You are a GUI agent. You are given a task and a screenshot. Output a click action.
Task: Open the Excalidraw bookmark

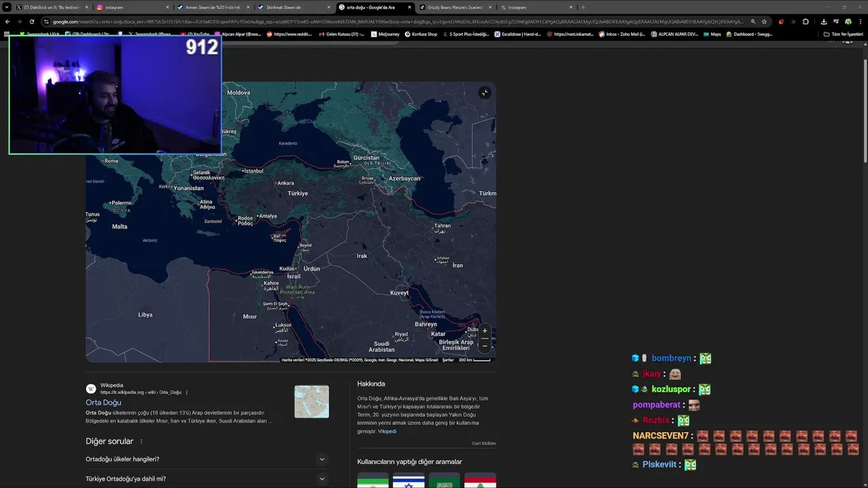(x=517, y=34)
